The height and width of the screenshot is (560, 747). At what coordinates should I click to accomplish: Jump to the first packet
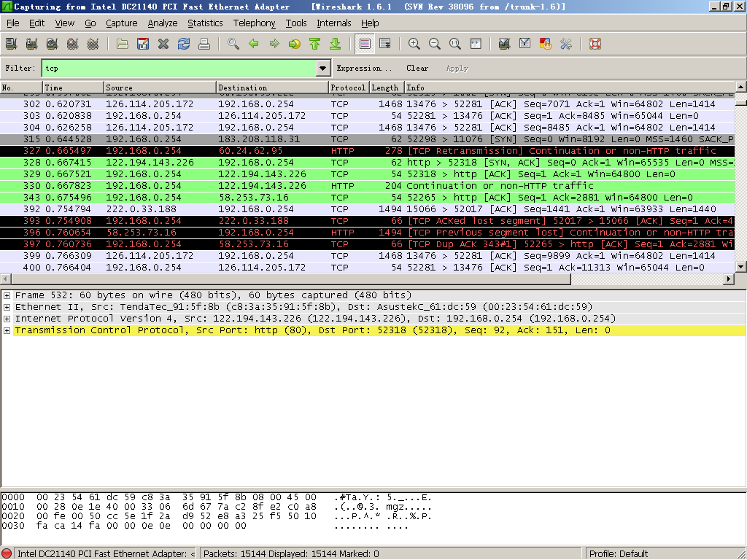pyautogui.click(x=315, y=44)
